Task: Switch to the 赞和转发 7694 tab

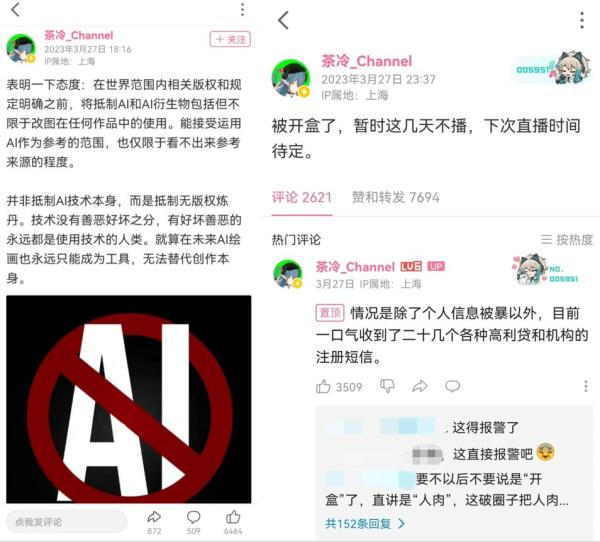Action: point(395,197)
